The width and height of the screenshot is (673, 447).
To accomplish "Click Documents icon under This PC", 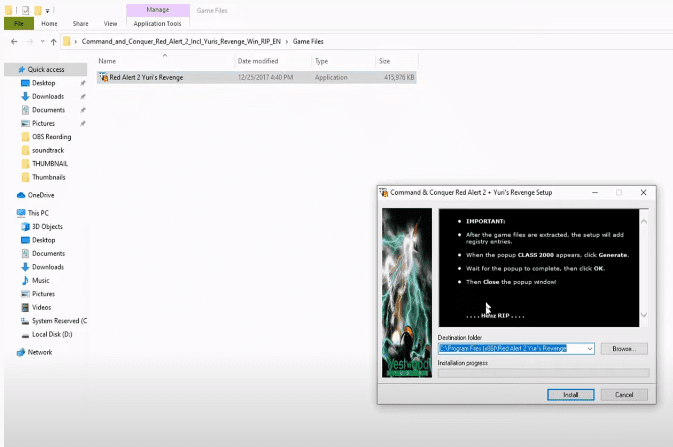I will point(25,253).
